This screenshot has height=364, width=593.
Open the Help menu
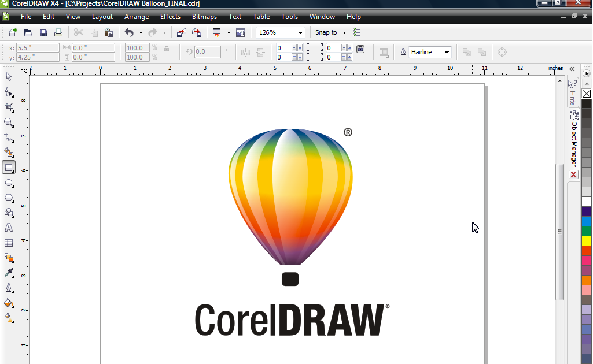tap(353, 17)
